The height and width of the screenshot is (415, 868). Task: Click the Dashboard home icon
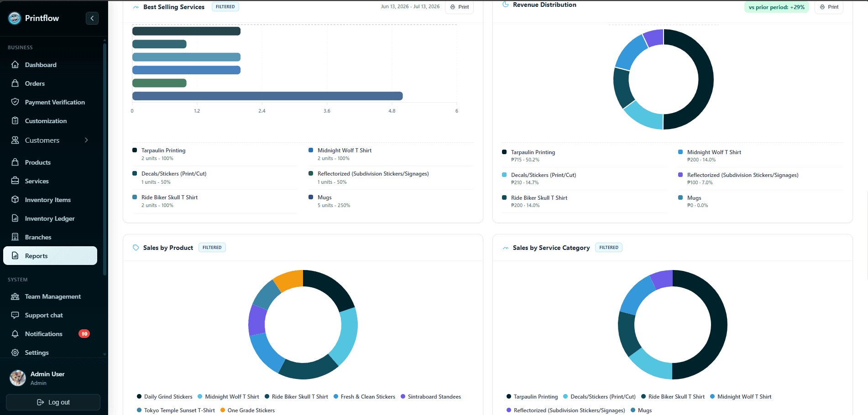coord(15,65)
